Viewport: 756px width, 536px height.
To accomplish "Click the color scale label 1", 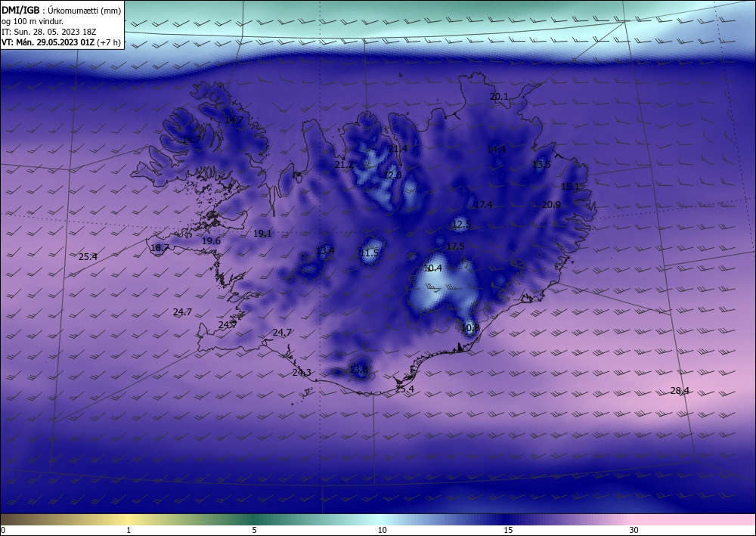I will point(129,531).
